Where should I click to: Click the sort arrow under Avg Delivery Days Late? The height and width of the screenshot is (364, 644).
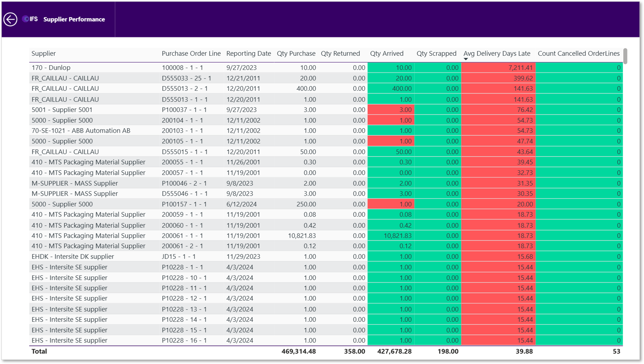click(465, 59)
